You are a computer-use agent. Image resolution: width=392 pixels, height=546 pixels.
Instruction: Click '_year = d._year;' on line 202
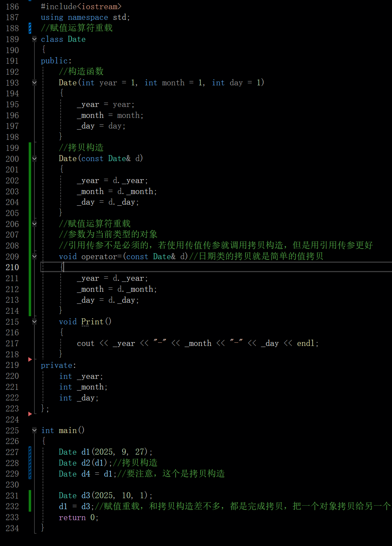pyautogui.click(x=112, y=181)
